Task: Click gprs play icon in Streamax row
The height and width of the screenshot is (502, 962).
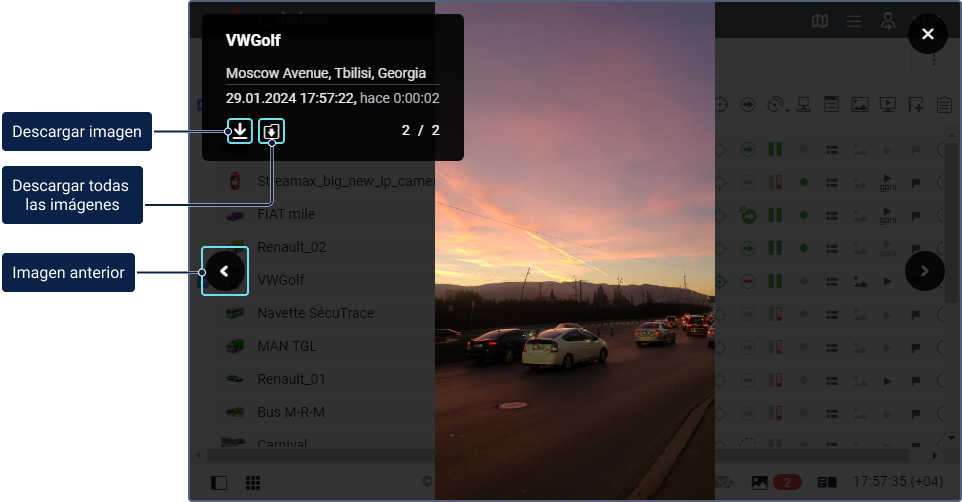Action: [888, 182]
